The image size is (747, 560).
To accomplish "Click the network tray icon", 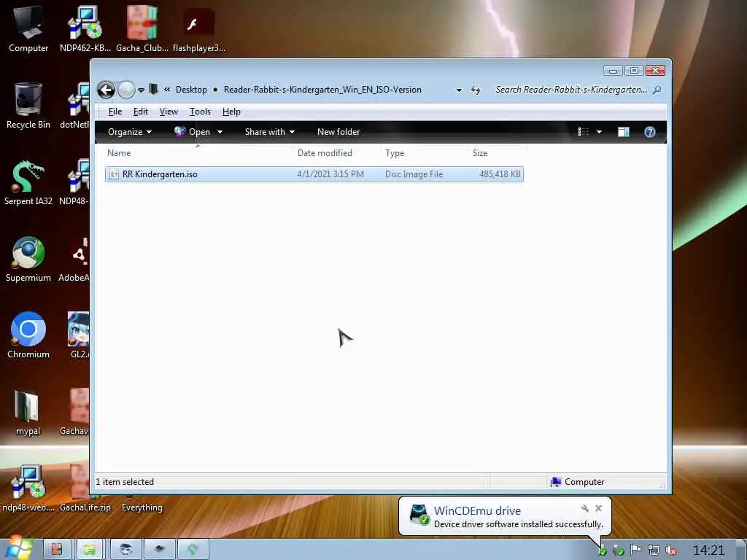I will (x=653, y=551).
